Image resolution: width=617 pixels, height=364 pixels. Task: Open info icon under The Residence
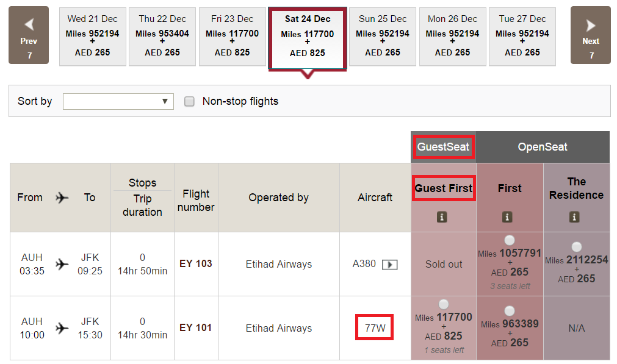(574, 216)
